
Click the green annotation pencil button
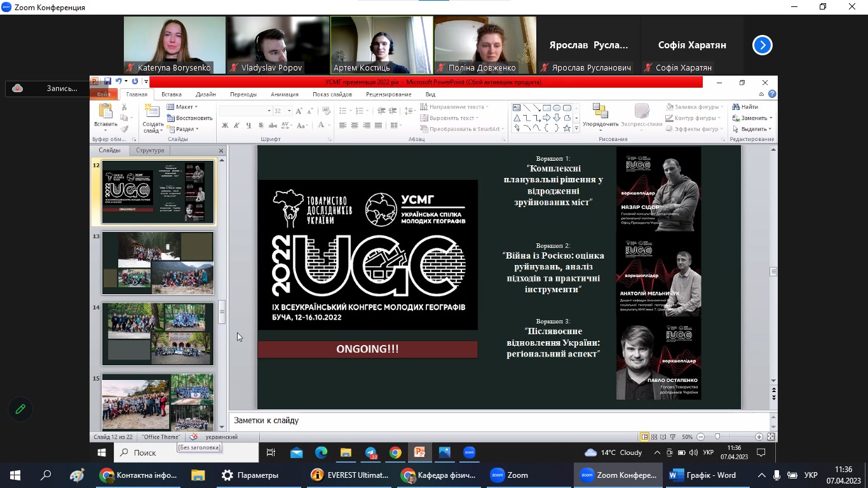tap(20, 409)
